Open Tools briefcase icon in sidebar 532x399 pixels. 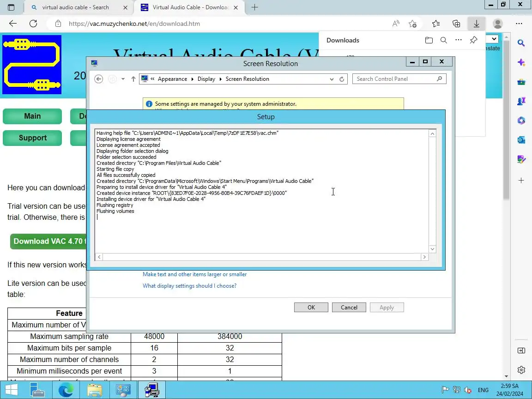point(521,82)
